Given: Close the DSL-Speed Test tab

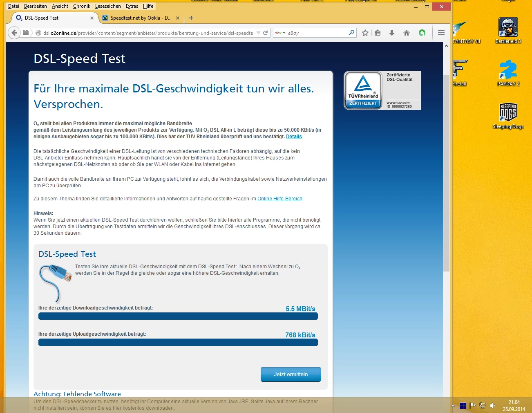Looking at the screenshot, I should click(x=92, y=18).
